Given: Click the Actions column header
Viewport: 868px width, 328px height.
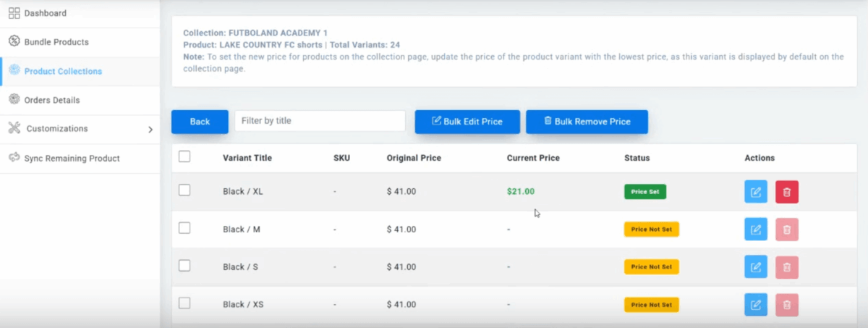Looking at the screenshot, I should coord(759,158).
